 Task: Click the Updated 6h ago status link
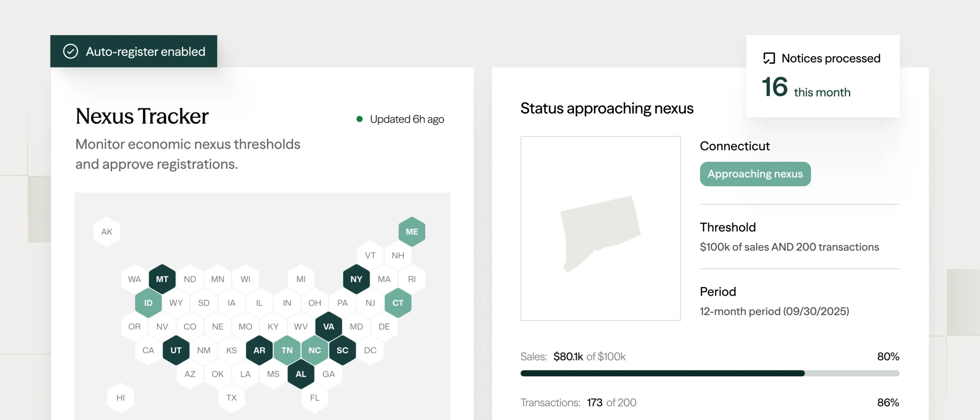click(x=407, y=119)
